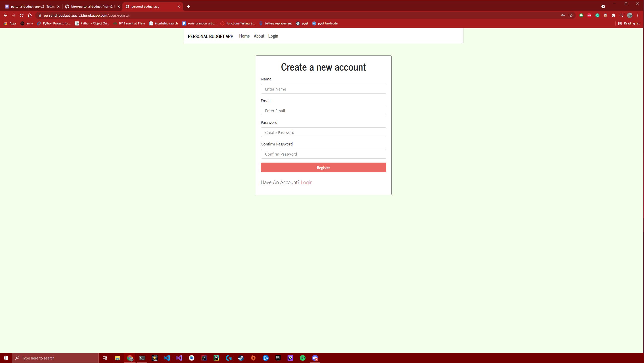Open the About page in navbar
The width and height of the screenshot is (644, 363).
pyautogui.click(x=259, y=36)
